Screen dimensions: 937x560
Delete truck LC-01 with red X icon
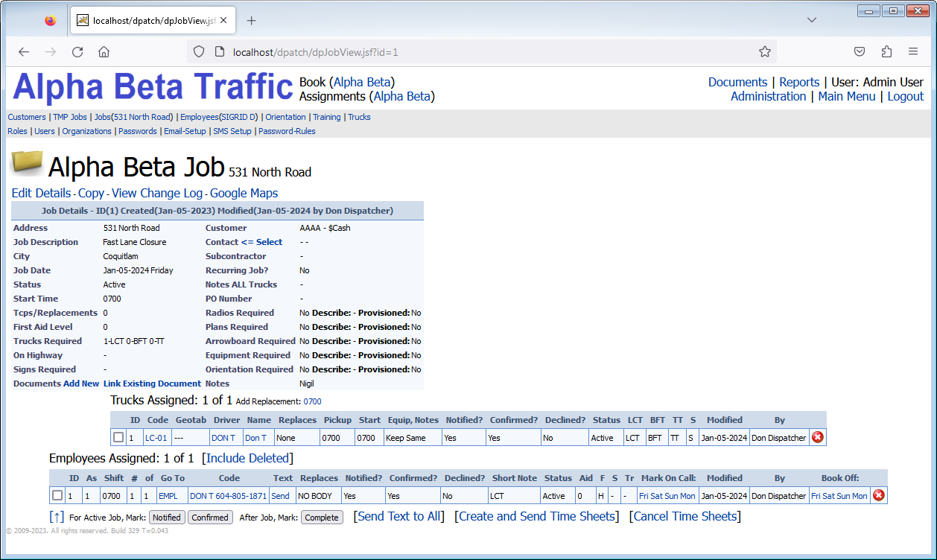click(817, 437)
